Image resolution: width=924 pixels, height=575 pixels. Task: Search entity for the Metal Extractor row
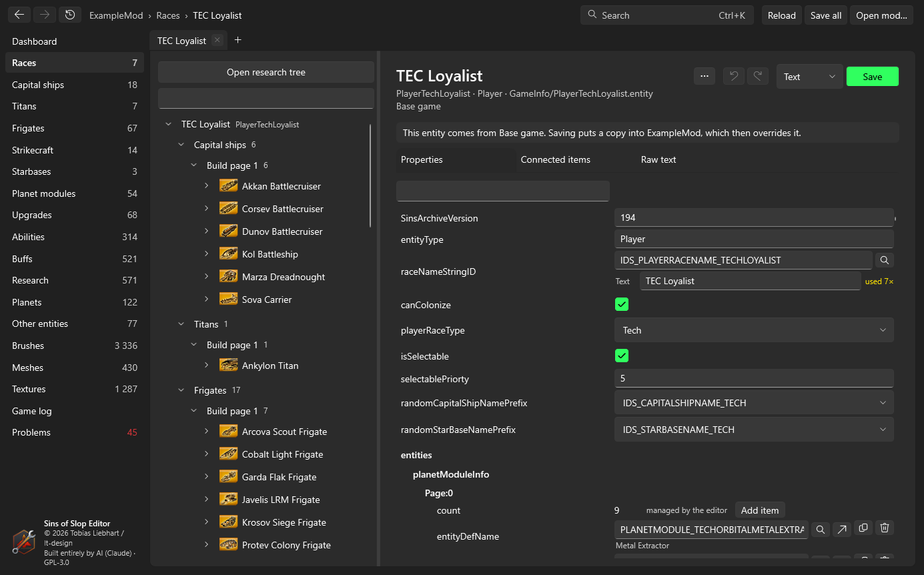821,529
